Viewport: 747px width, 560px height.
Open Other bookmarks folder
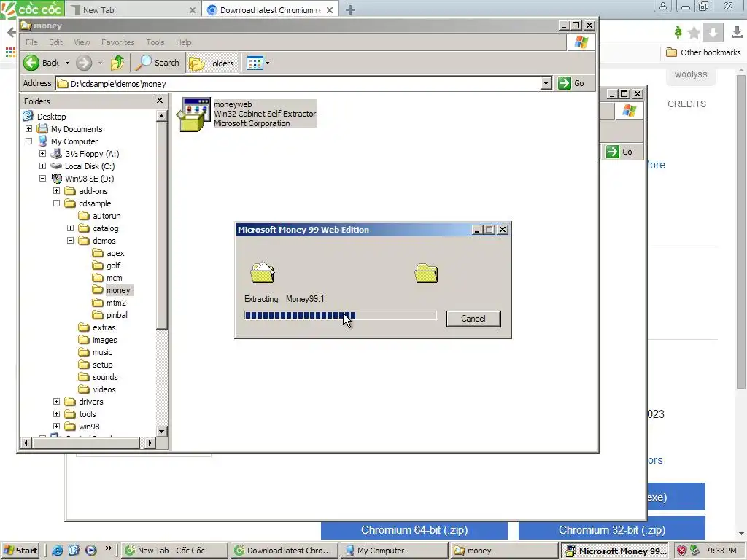703,52
